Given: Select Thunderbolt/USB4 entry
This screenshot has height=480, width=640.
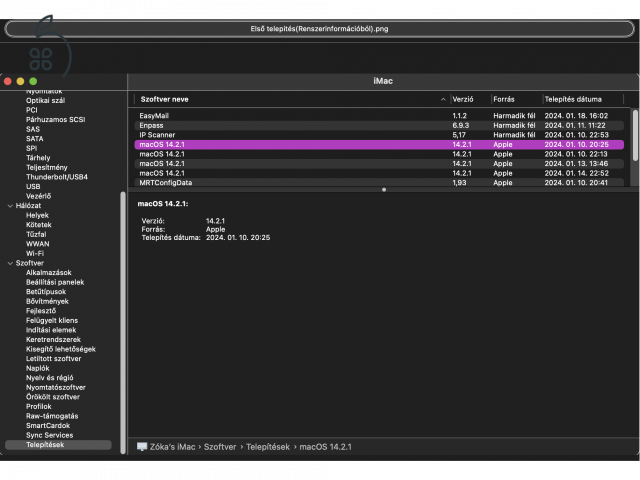Looking at the screenshot, I should point(57,177).
